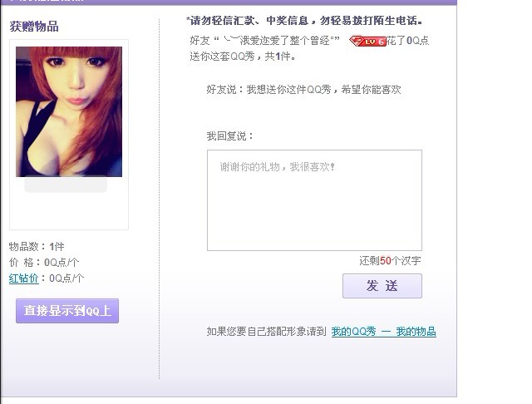Focus the 我回复说 reply text box
532x404 pixels.
314,200
